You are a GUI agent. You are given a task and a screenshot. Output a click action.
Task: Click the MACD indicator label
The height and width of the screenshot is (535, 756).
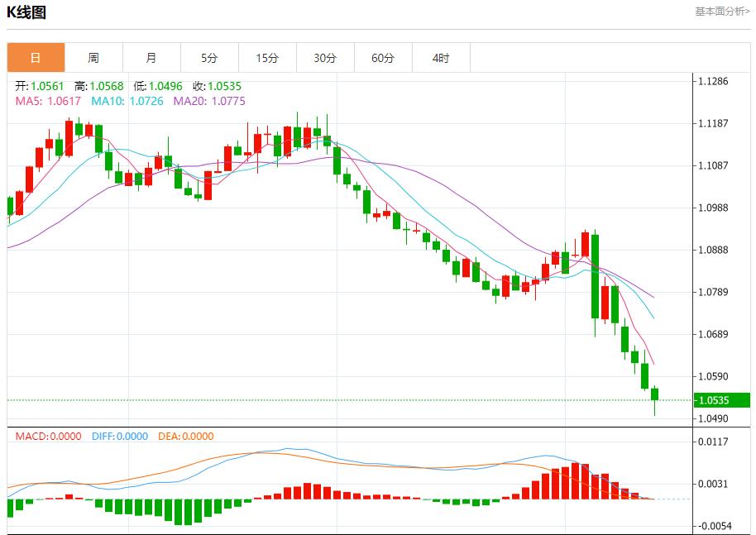48,437
